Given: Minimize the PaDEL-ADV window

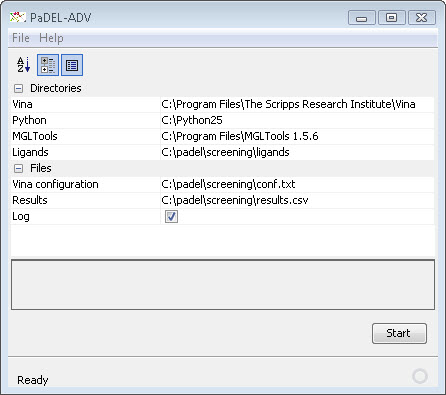Looking at the screenshot, I should [362, 17].
